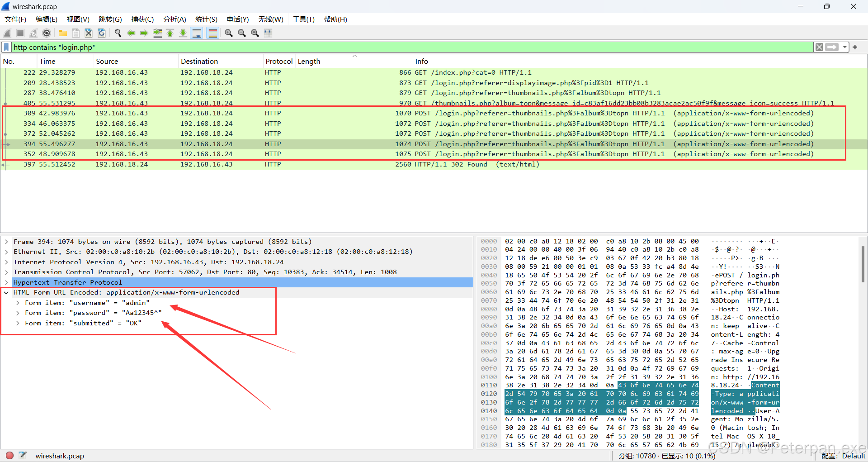The width and height of the screenshot is (868, 462).
Task: Open the display filter history dropdown
Action: coord(844,47)
